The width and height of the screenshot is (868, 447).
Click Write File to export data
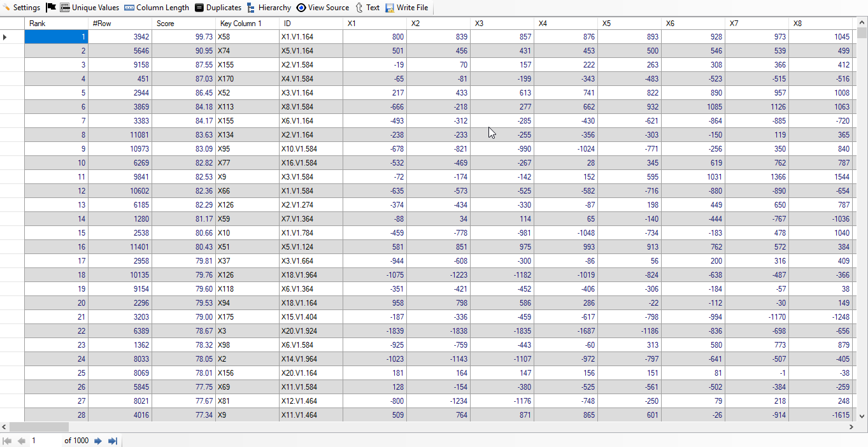tap(406, 8)
